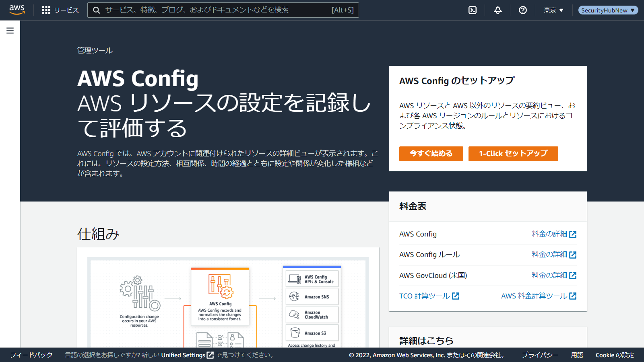Open the notifications bell

pos(498,10)
